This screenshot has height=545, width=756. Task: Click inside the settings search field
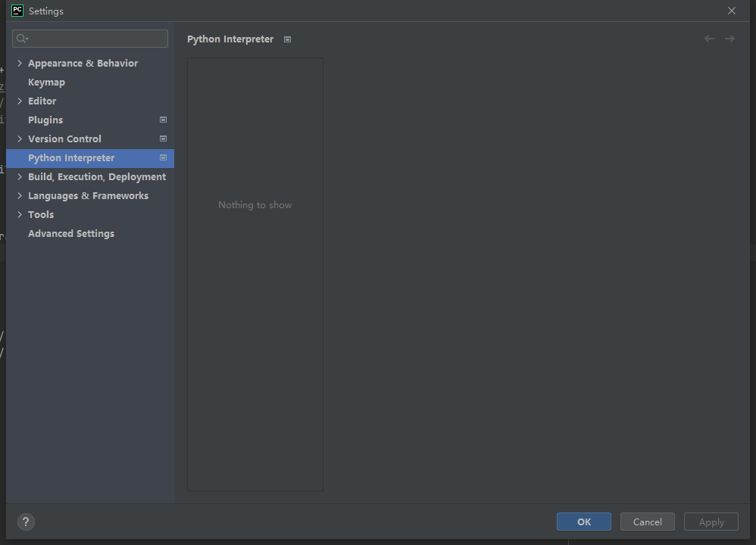tap(89, 38)
